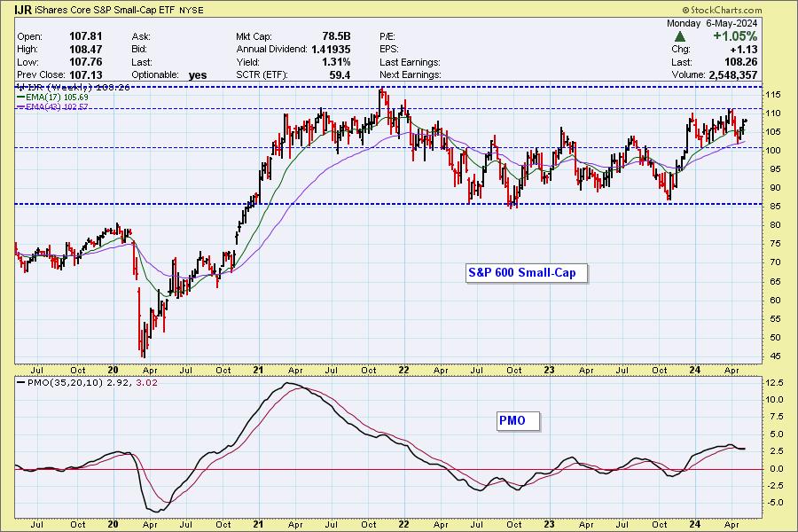Select the SCTR (ETF) value 59.4
The width and height of the screenshot is (798, 532).
pos(340,74)
